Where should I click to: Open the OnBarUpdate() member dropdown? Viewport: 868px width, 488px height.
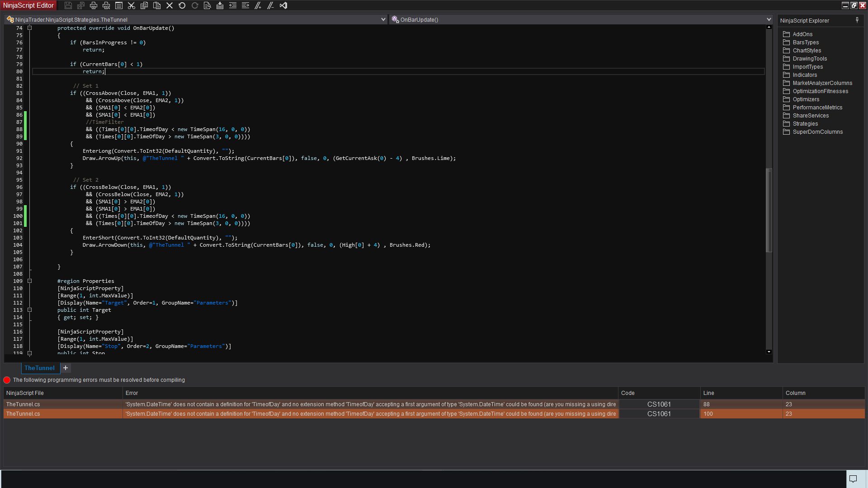pos(768,19)
